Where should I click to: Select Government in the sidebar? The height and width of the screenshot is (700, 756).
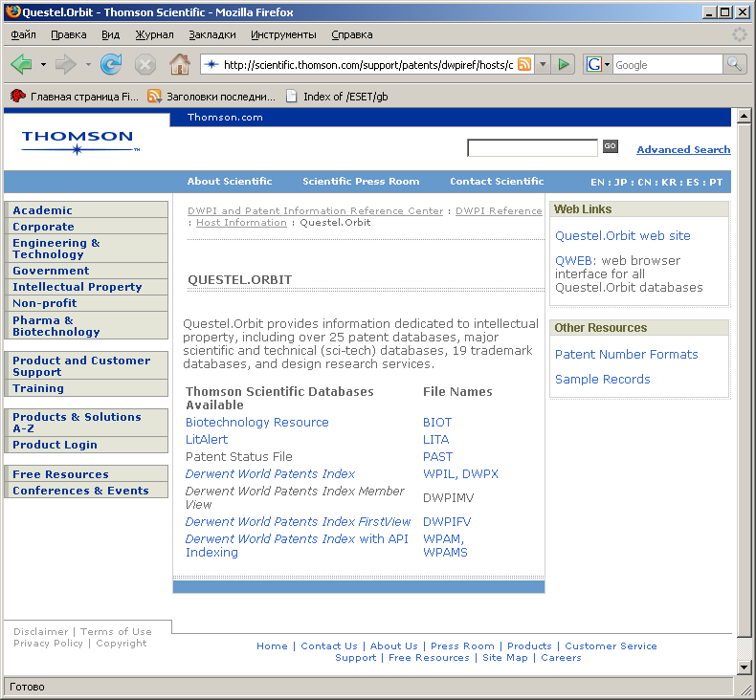86,271
